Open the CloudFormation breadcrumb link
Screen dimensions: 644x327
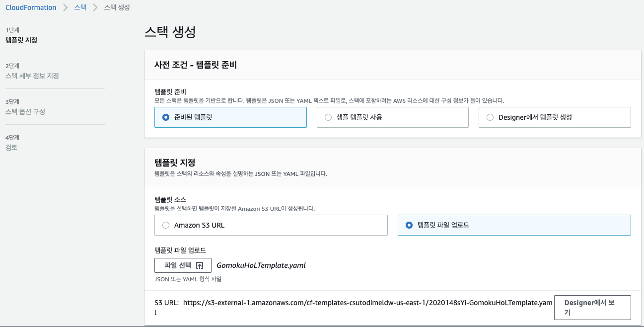pyautogui.click(x=31, y=7)
